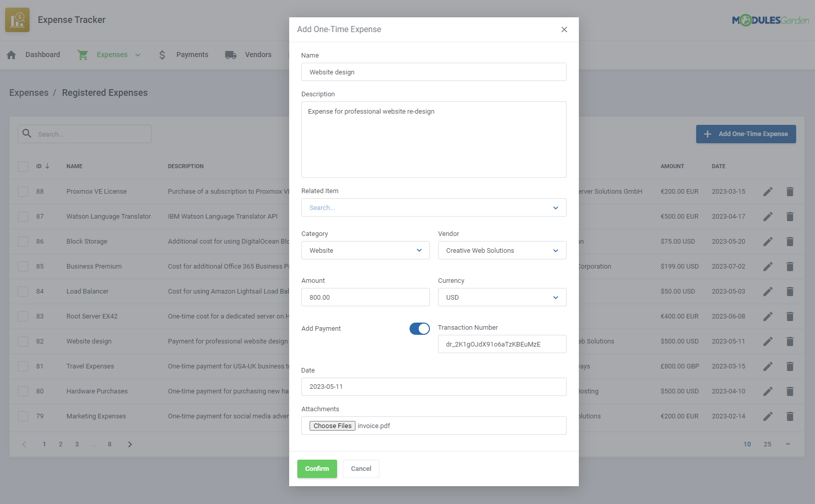
Task: Edit the Hardware Purchases row
Action: click(x=768, y=391)
